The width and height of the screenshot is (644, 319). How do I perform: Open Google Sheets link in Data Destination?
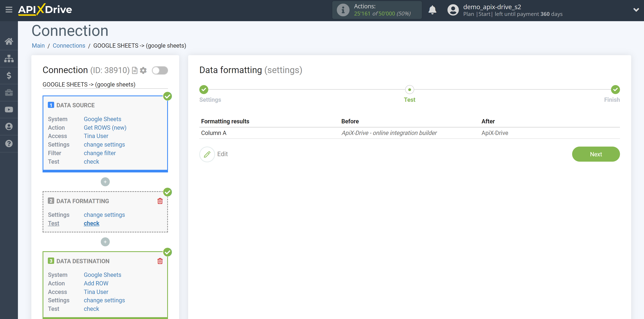[102, 275]
